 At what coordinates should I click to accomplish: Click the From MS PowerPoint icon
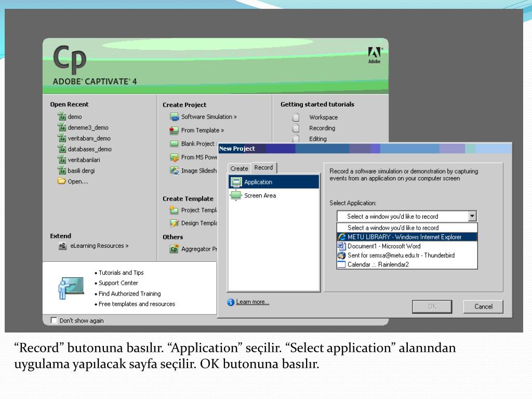click(x=175, y=157)
